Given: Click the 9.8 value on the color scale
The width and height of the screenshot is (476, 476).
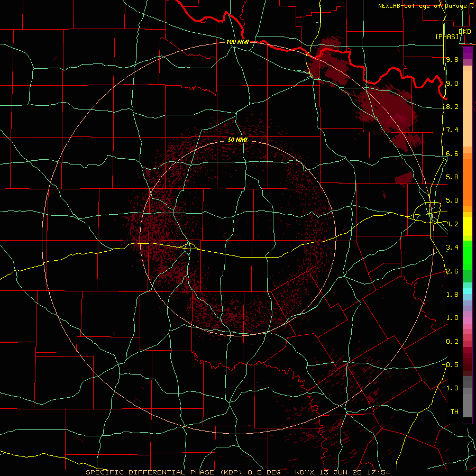Looking at the screenshot, I should pos(452,59).
